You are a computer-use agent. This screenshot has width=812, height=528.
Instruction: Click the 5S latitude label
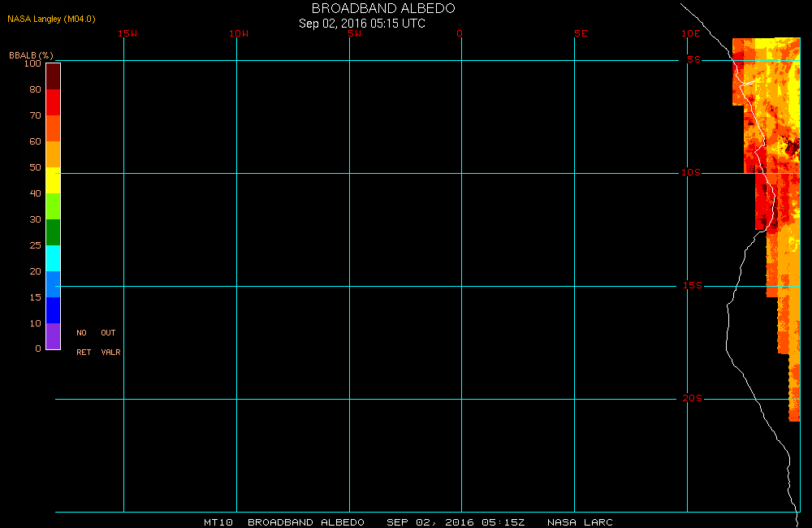(694, 59)
